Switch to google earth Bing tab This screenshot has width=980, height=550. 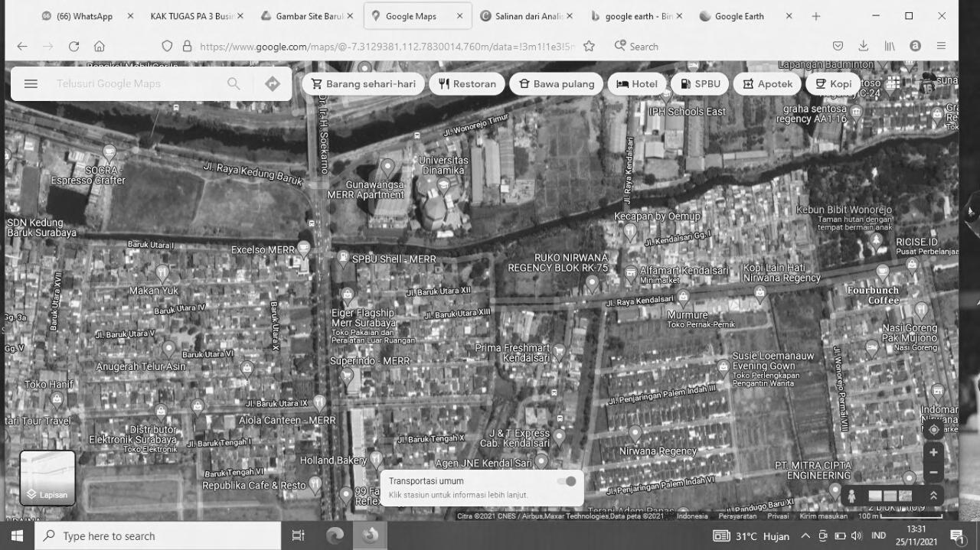tap(635, 16)
